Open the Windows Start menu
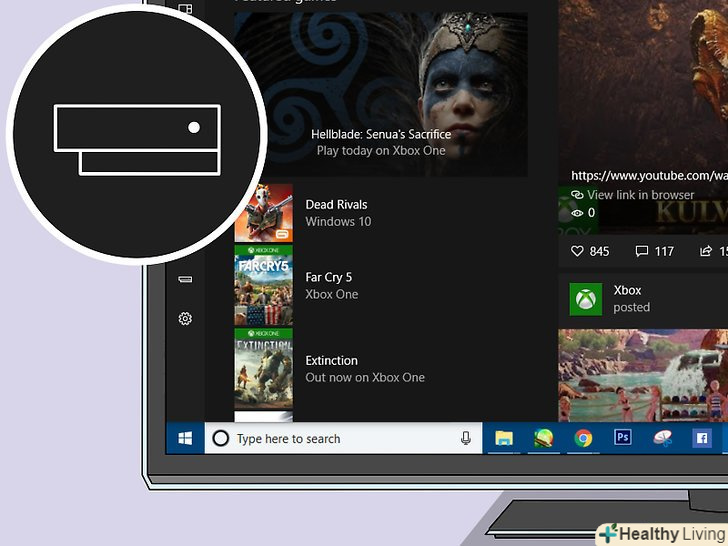728x546 pixels. tap(185, 438)
